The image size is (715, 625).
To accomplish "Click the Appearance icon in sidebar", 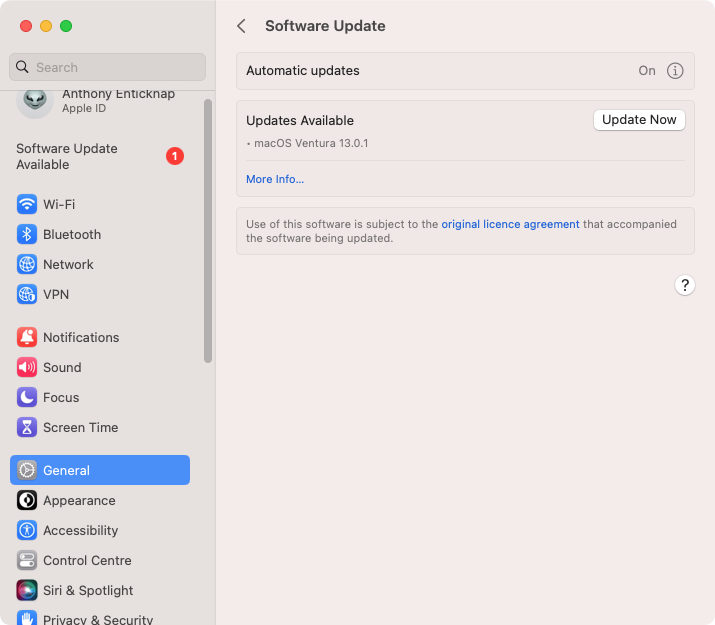I will (27, 501).
